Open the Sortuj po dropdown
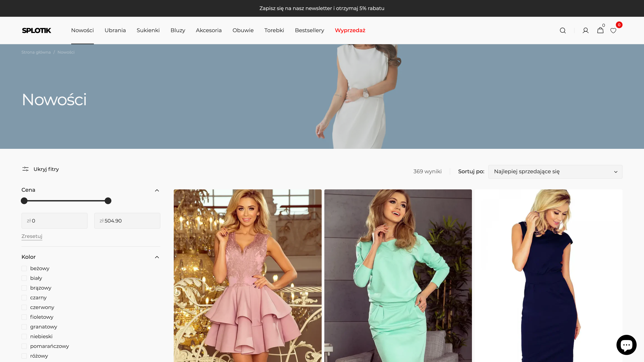This screenshot has width=644, height=362. click(555, 172)
